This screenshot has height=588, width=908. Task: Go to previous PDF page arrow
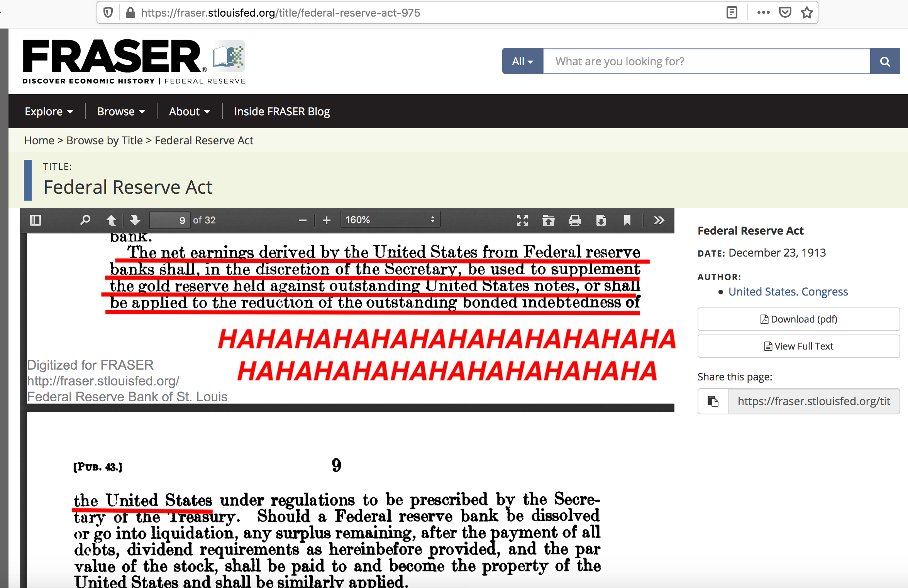point(111,220)
